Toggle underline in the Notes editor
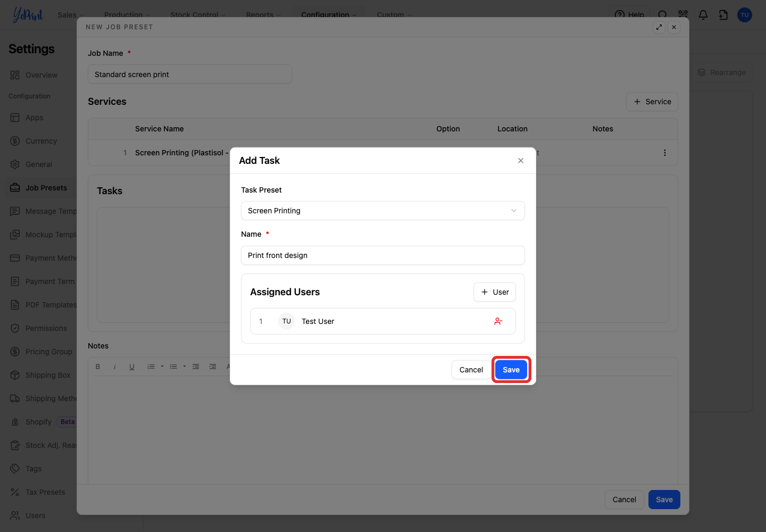Screen dimensions: 766x532 click(x=132, y=367)
